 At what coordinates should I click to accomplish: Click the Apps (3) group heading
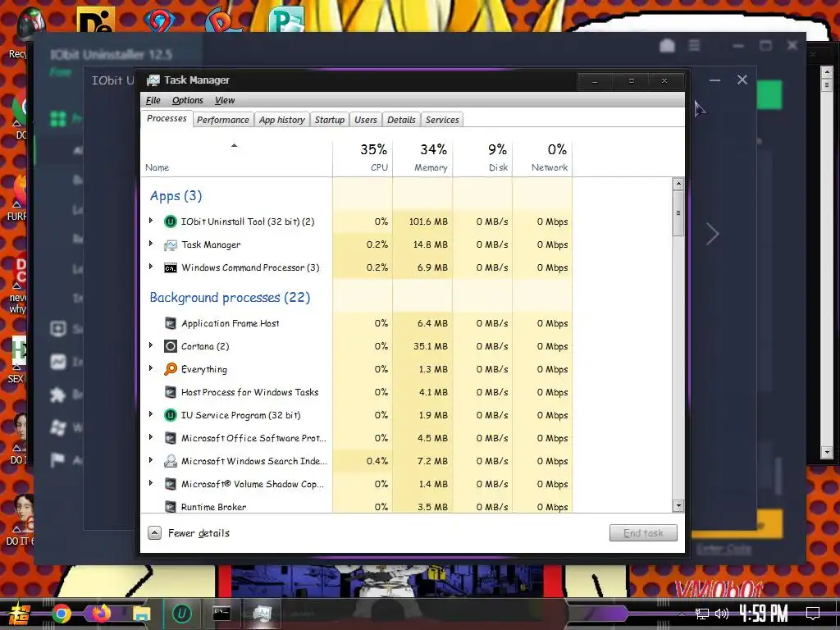pos(176,196)
